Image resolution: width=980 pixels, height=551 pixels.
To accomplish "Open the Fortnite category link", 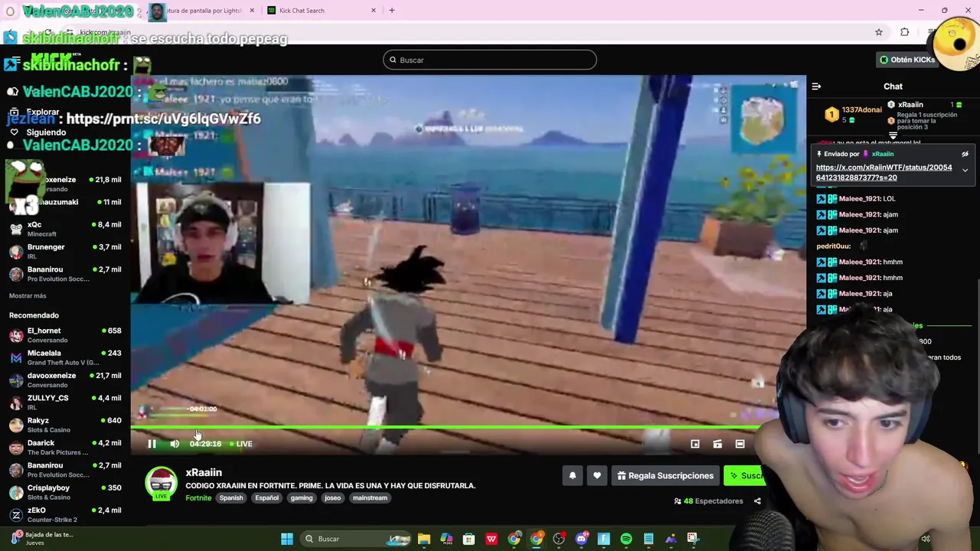I will [x=198, y=498].
